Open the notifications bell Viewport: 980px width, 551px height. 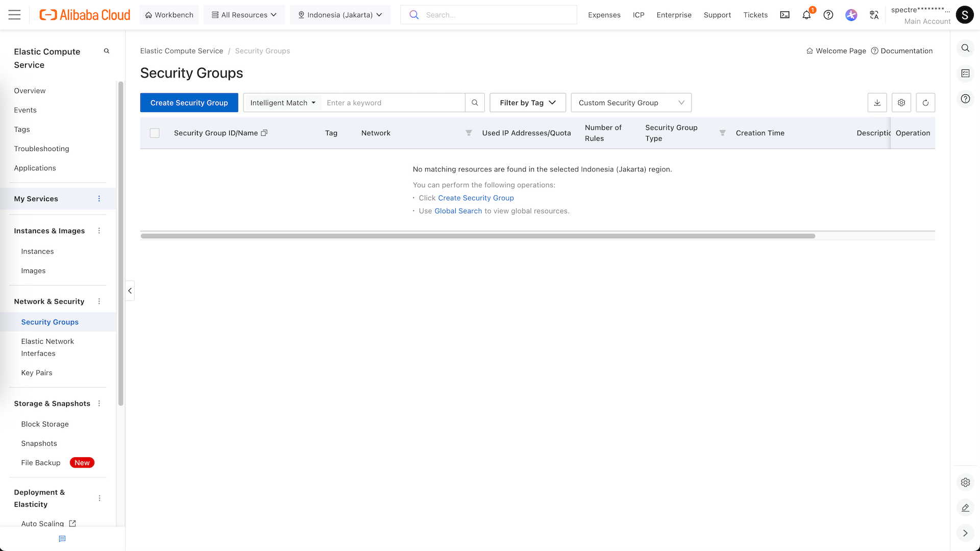[x=806, y=15]
